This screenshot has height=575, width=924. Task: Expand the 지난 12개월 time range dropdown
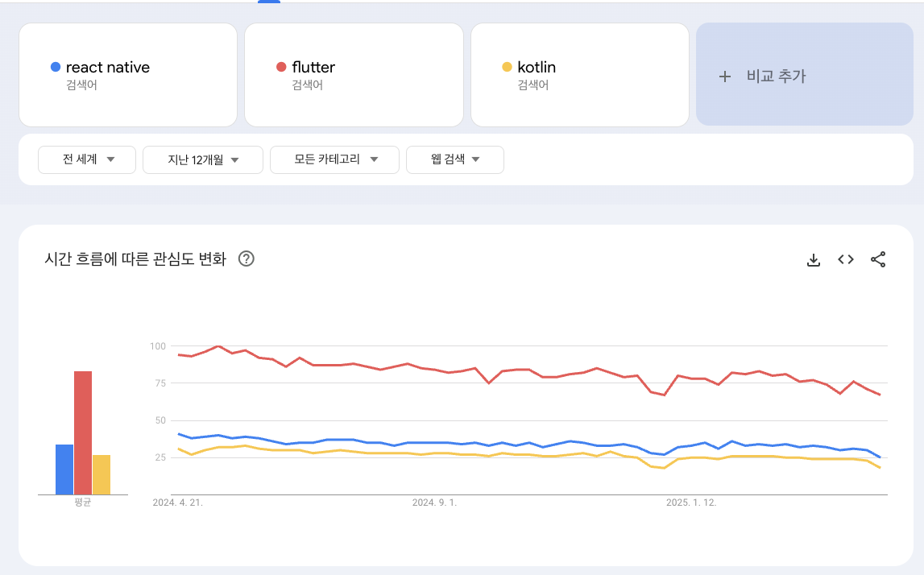(203, 159)
